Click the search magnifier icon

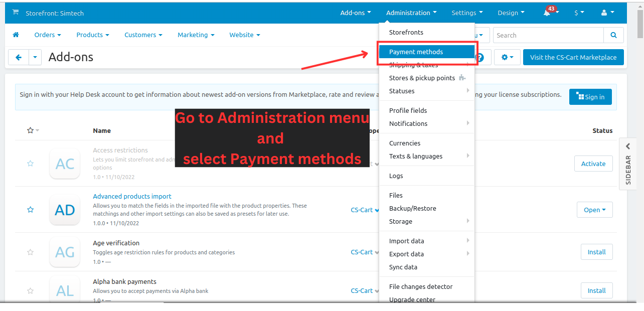[x=614, y=35]
